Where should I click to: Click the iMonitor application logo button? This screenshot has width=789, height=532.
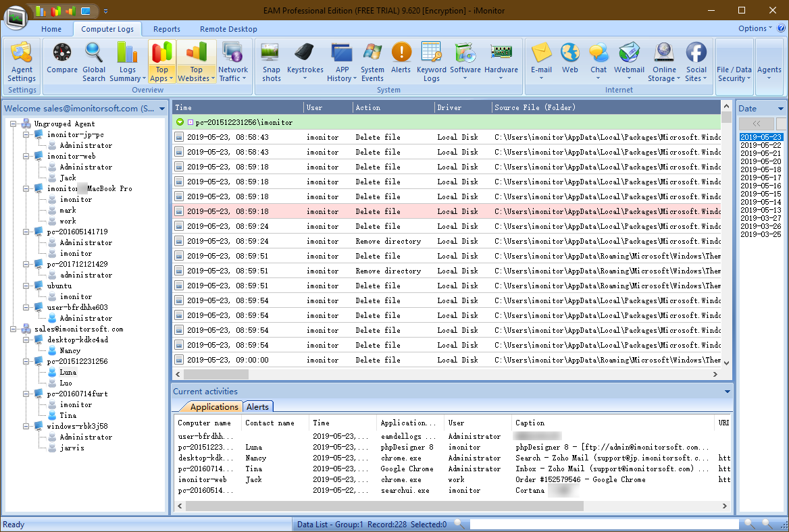16,17
